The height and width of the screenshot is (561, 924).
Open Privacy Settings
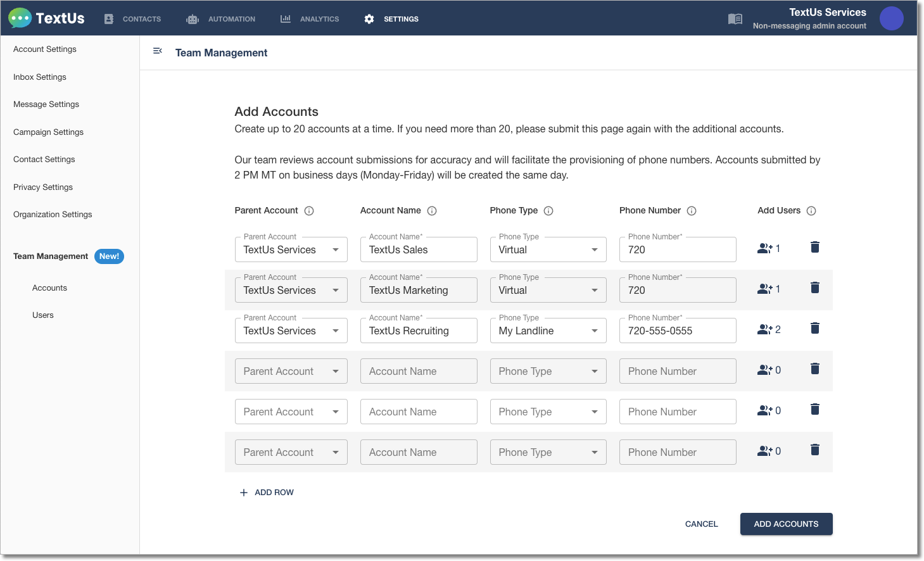pyautogui.click(x=43, y=187)
